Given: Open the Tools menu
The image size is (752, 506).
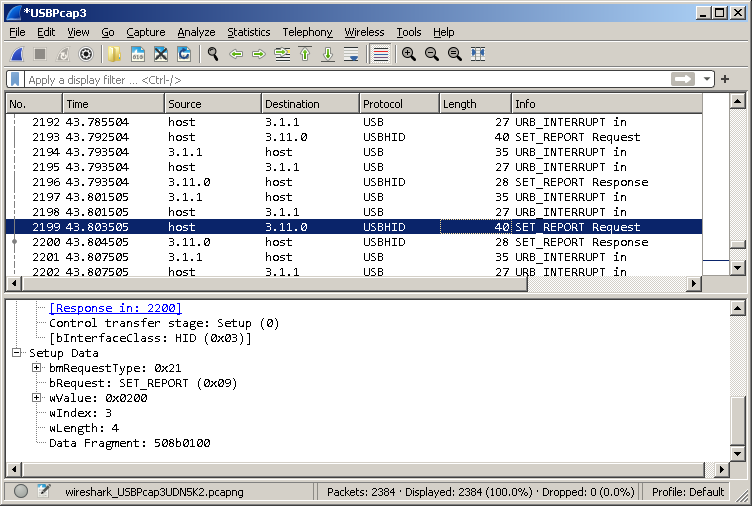Looking at the screenshot, I should click(x=409, y=32).
